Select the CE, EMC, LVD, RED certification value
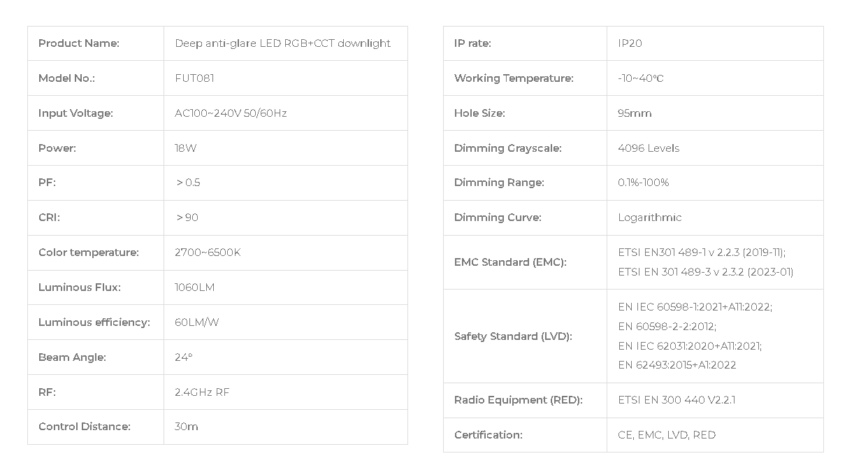This screenshot has height=470, width=868. click(x=667, y=435)
